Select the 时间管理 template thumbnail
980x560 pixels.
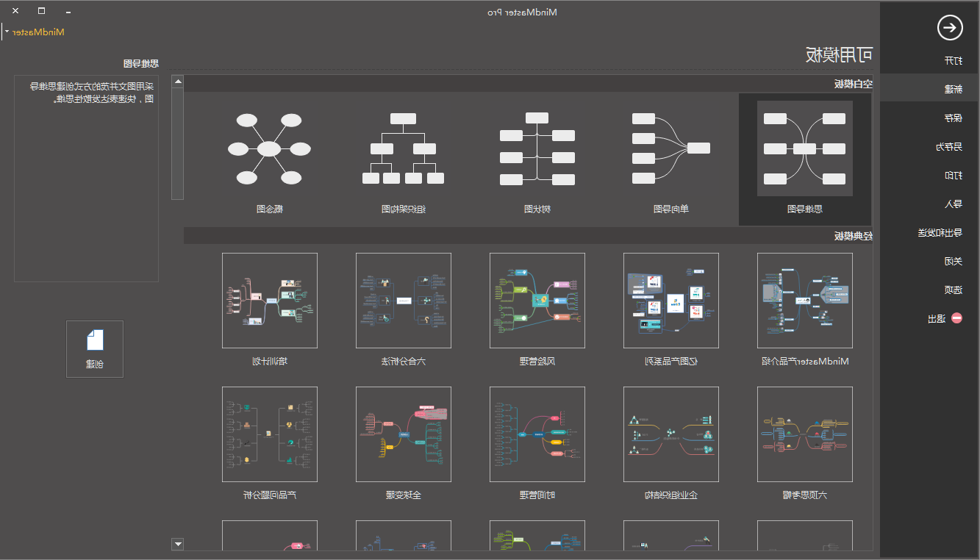pos(537,434)
